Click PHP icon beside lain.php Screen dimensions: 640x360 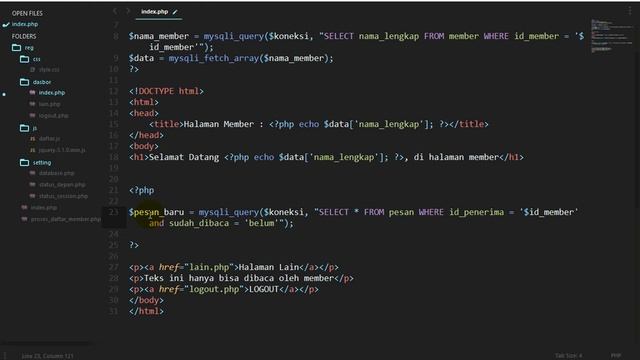pos(32,104)
